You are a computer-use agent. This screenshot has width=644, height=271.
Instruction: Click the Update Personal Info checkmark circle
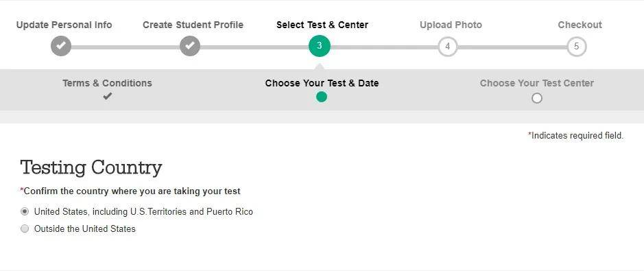pyautogui.click(x=61, y=46)
